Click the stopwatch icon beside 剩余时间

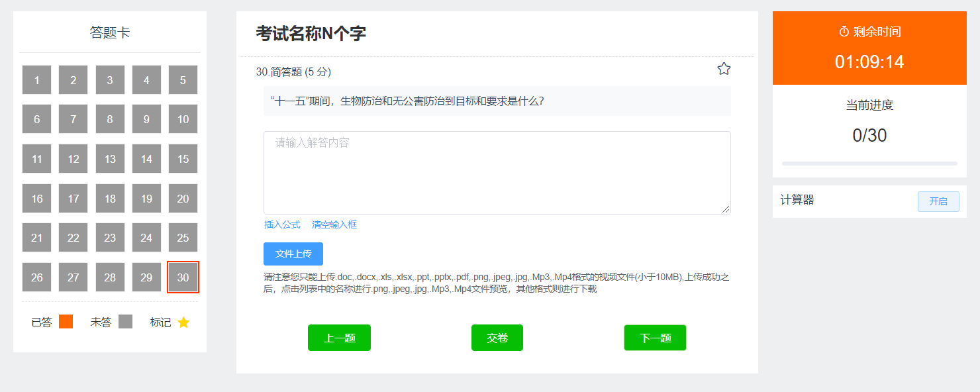point(844,32)
